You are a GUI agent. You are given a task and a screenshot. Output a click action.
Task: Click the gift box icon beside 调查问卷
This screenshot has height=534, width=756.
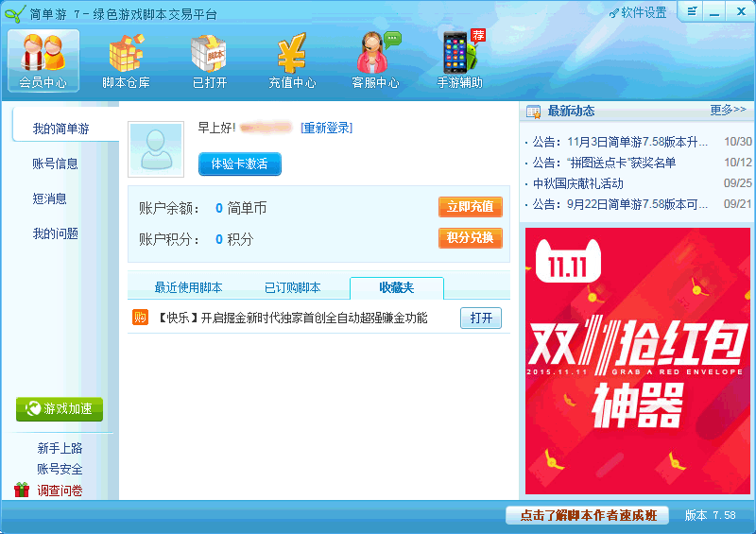click(x=22, y=491)
